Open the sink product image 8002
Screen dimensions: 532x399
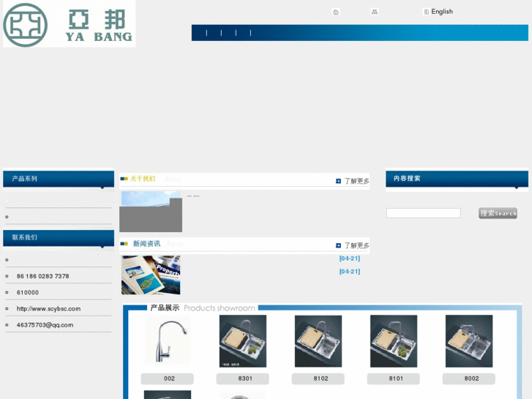(469, 341)
